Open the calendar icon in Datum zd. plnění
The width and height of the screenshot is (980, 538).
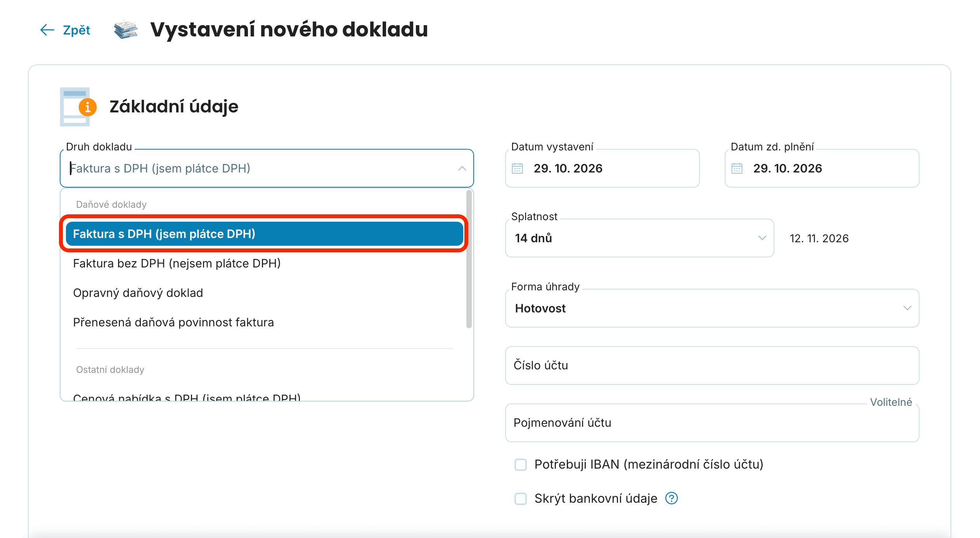coord(737,168)
